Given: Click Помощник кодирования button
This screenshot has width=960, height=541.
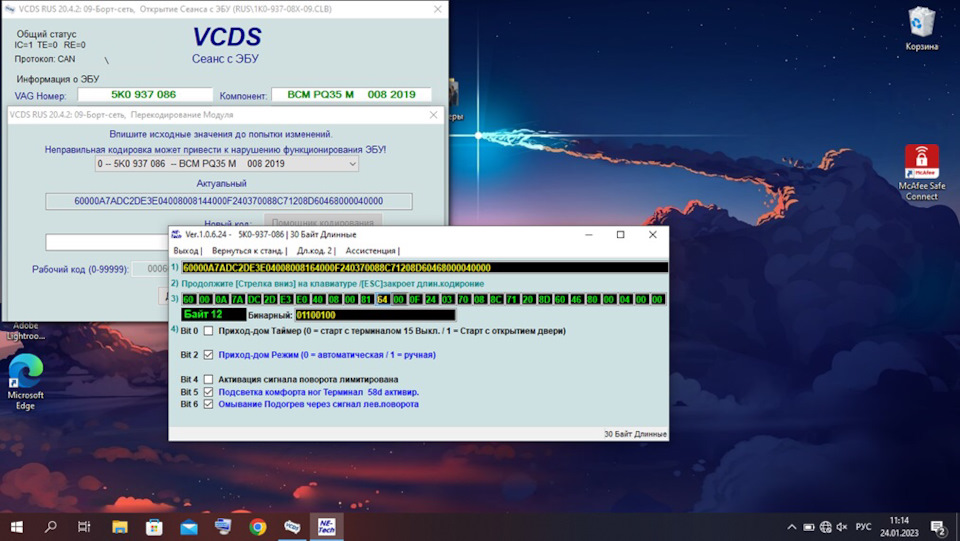Looking at the screenshot, I should (323, 221).
